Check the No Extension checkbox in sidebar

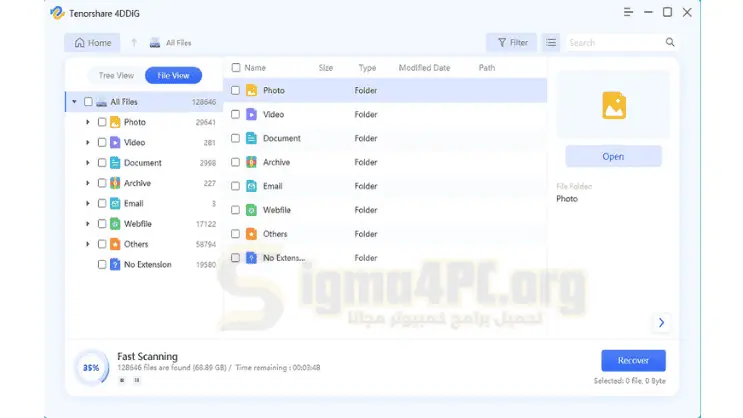click(x=102, y=264)
